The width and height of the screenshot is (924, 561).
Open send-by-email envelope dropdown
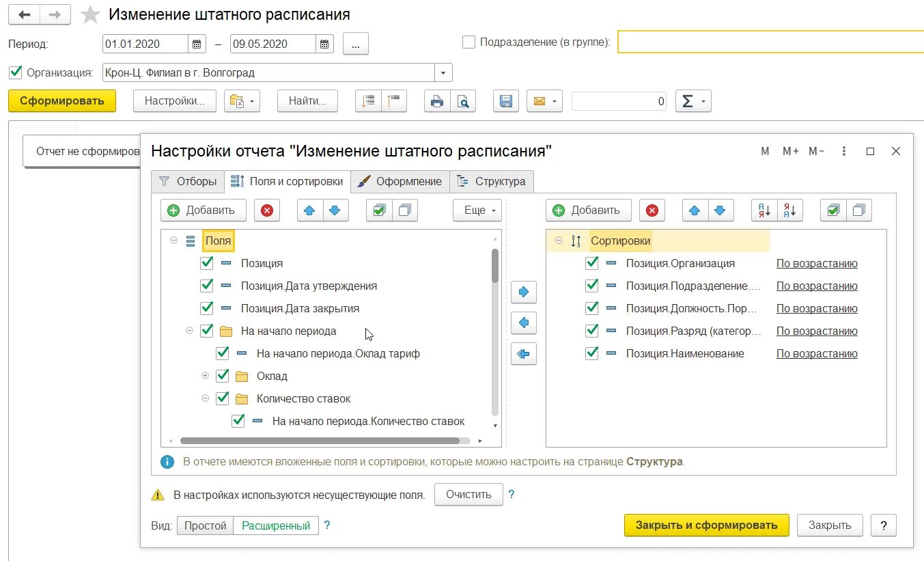click(x=544, y=101)
